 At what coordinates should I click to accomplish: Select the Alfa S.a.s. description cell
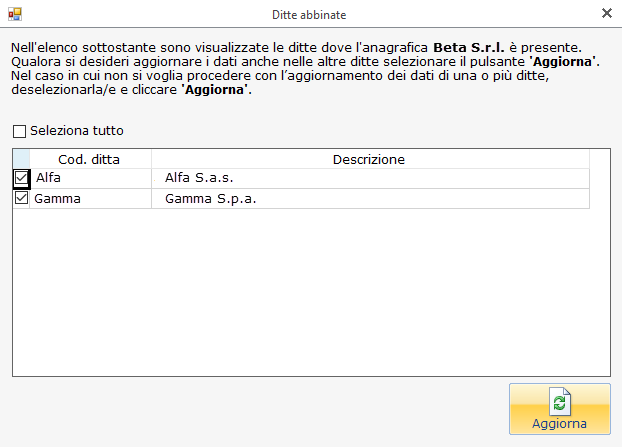point(370,178)
